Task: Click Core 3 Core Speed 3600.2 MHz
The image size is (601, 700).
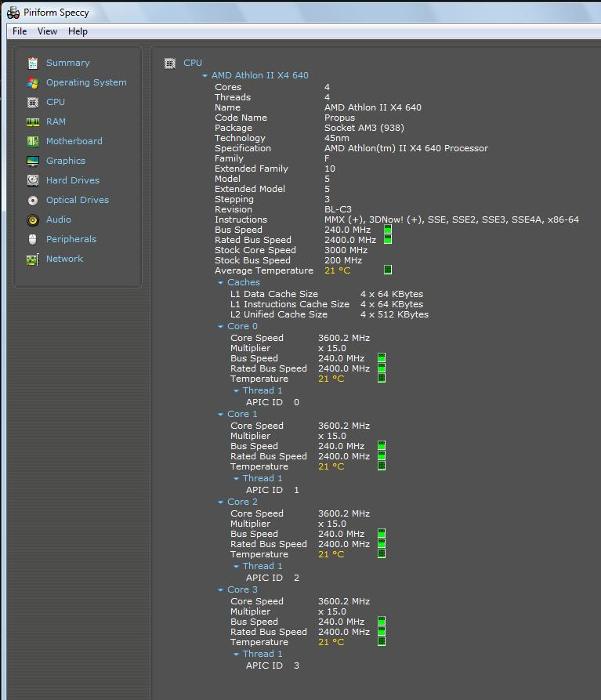Action: 344,601
